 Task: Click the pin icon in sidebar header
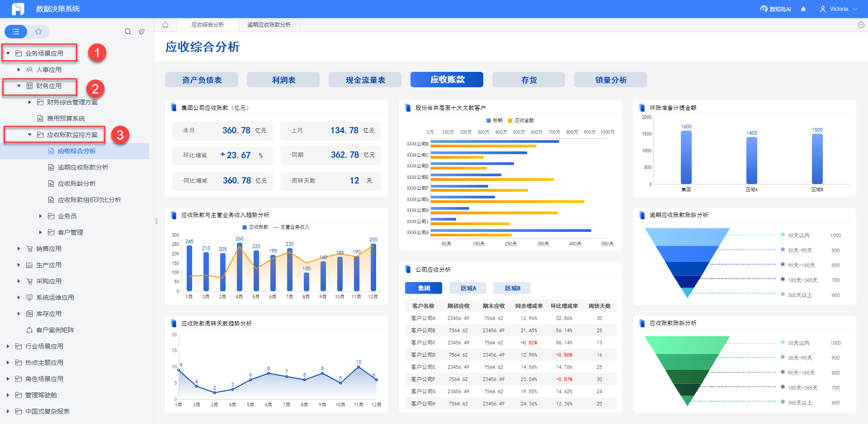142,32
